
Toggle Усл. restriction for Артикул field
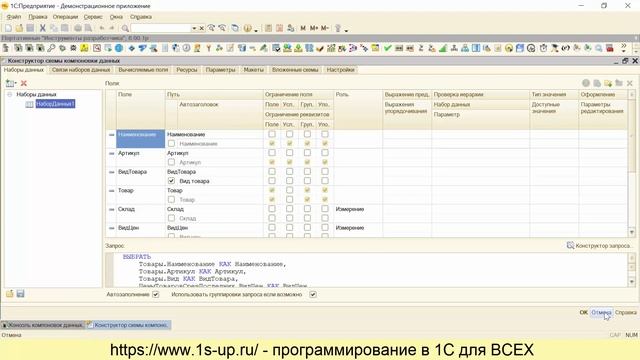[289, 153]
